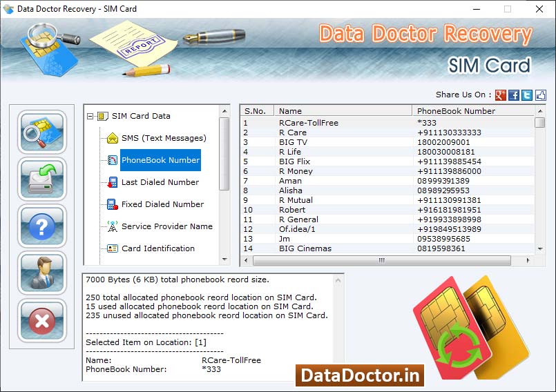Select the R Money contact row
Screen dimensions: 556x392
[387, 171]
